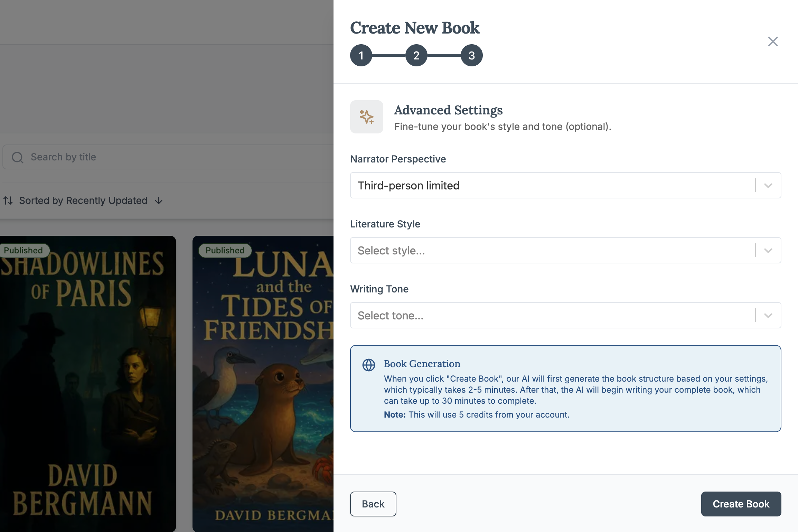Click the Search by title field

(x=173, y=157)
